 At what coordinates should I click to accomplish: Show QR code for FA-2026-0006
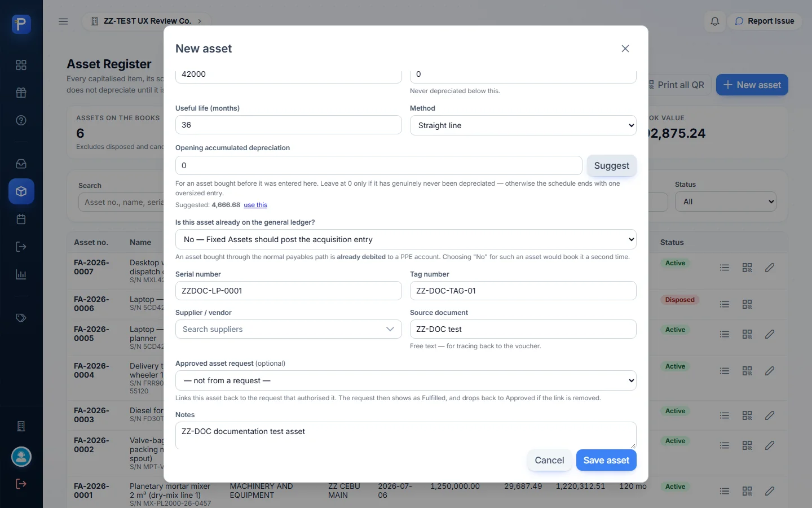coord(747,304)
